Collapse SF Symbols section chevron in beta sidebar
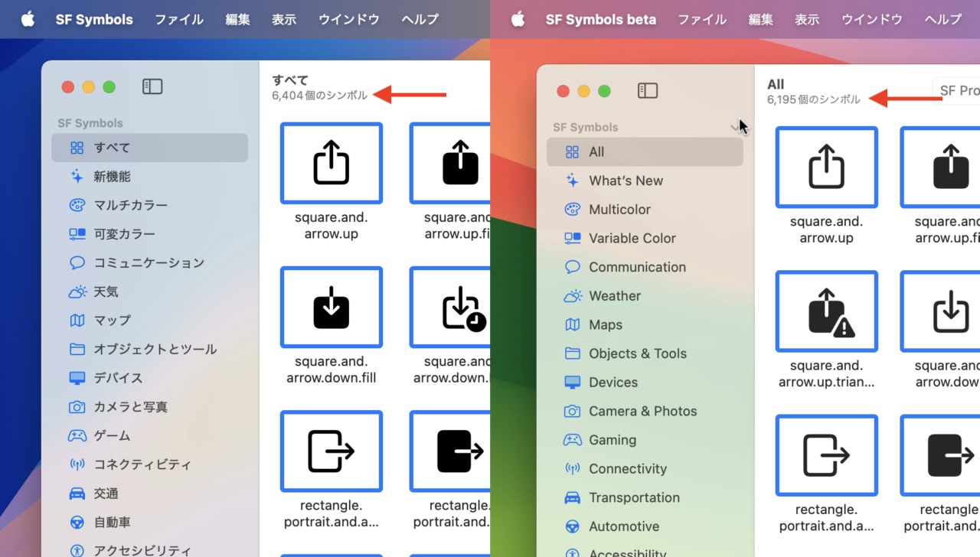 pyautogui.click(x=736, y=127)
